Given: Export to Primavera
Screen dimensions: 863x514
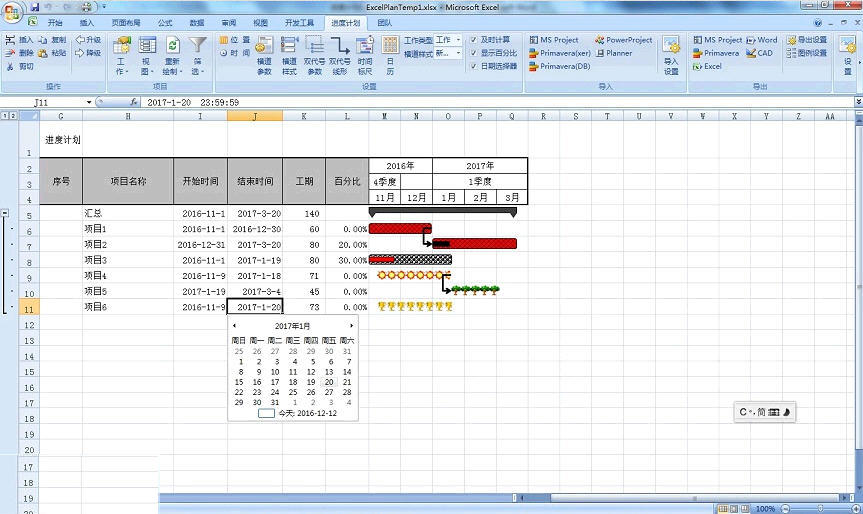Looking at the screenshot, I should [x=716, y=53].
